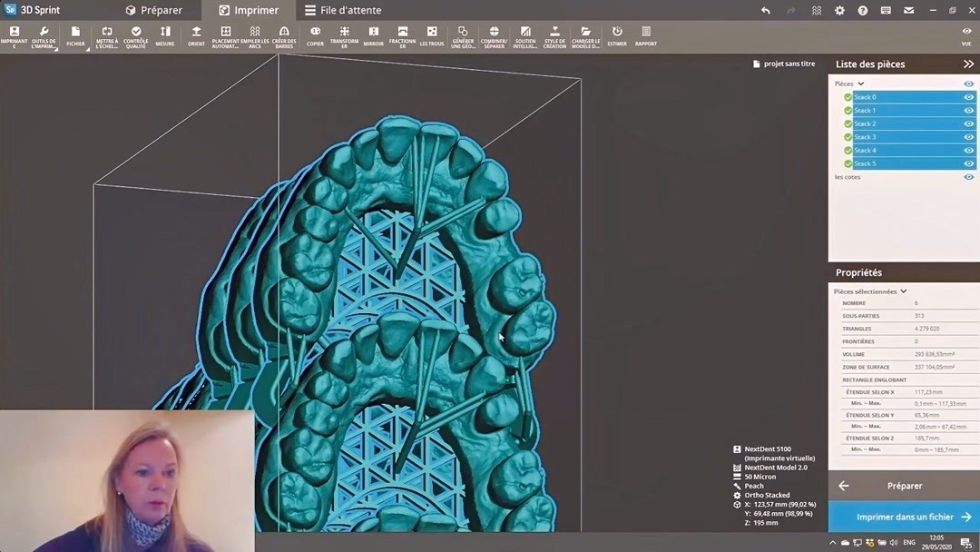The width and height of the screenshot is (980, 552).
Task: Select the Copier tool
Action: (x=315, y=36)
